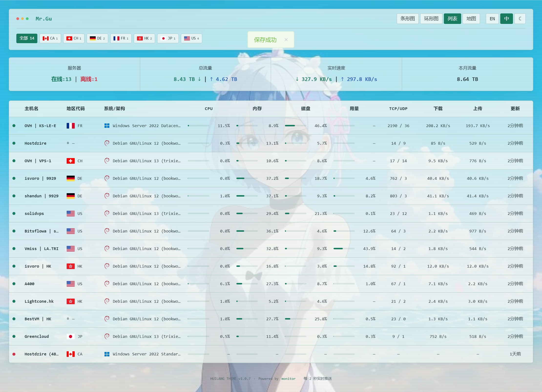Click Japan flag in Greencloud row
Image resolution: width=542 pixels, height=392 pixels.
tap(71, 336)
